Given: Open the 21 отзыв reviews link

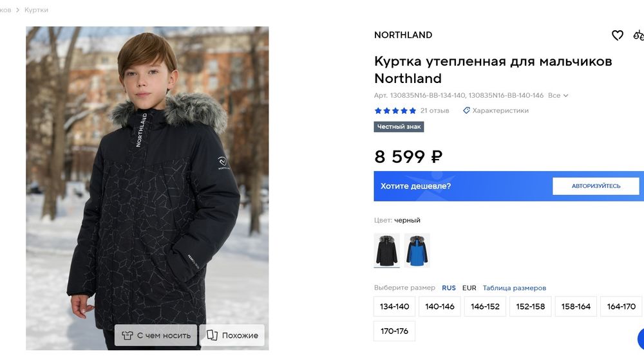Looking at the screenshot, I should click(435, 111).
